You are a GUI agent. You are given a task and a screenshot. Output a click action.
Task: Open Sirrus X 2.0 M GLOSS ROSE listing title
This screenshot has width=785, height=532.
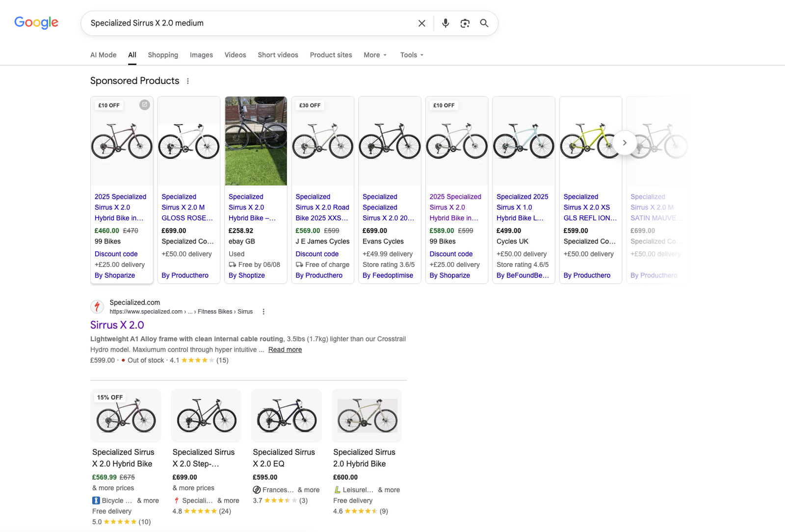(x=187, y=207)
